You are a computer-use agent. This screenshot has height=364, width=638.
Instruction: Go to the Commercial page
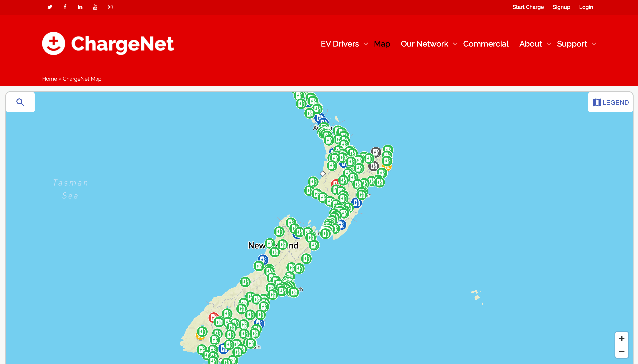[486, 44]
